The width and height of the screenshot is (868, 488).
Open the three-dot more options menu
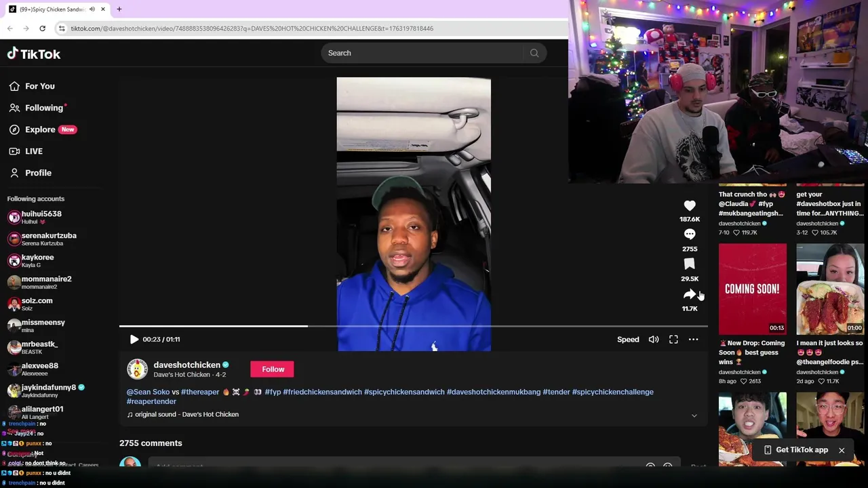693,340
